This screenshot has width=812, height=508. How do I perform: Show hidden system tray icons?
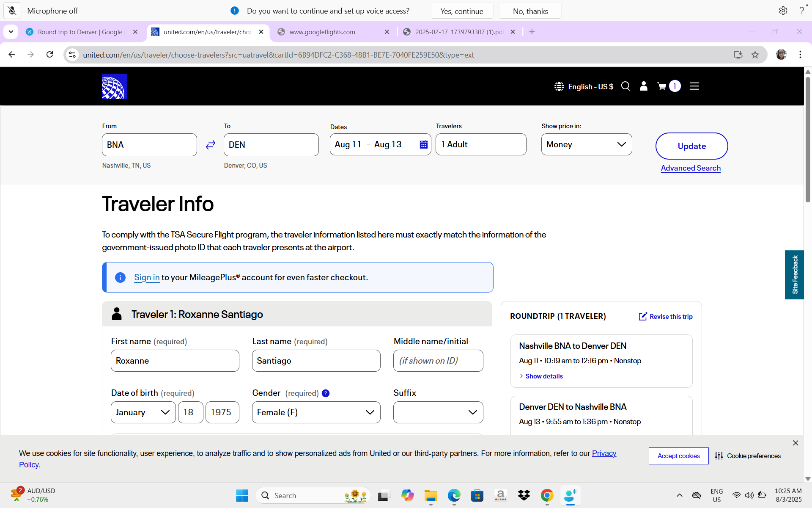[x=680, y=495]
